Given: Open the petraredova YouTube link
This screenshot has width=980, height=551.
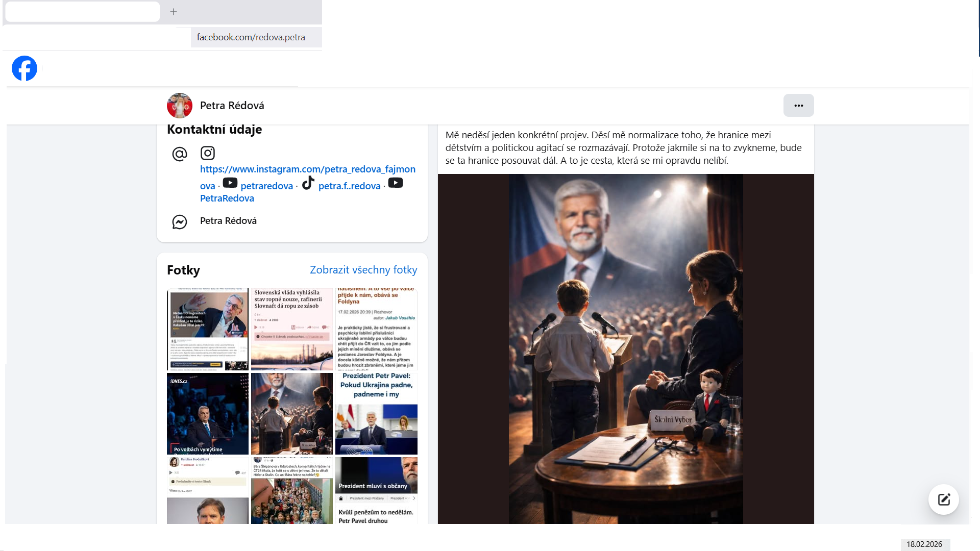Looking at the screenshot, I should [x=266, y=186].
